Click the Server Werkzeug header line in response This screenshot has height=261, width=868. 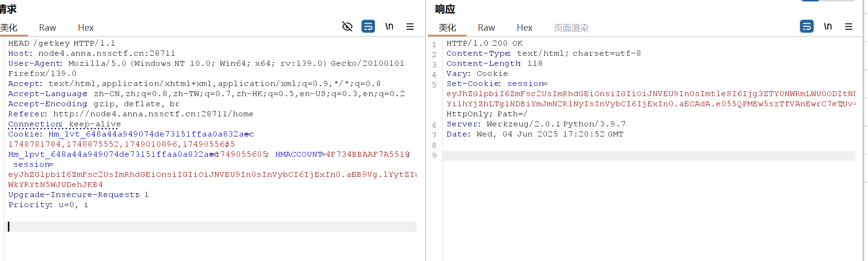point(536,124)
